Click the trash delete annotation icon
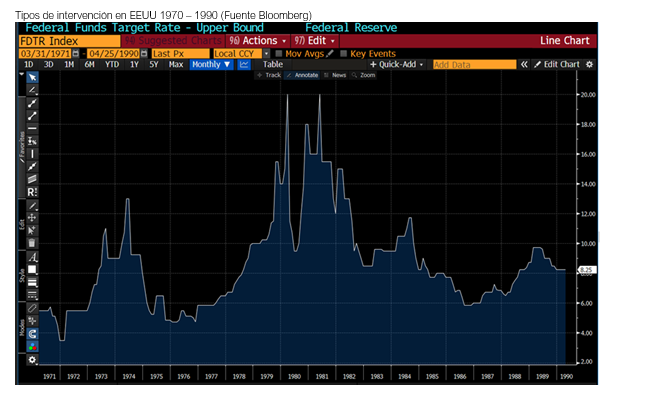Image resolution: width=650 pixels, height=398 pixels. 32,243
